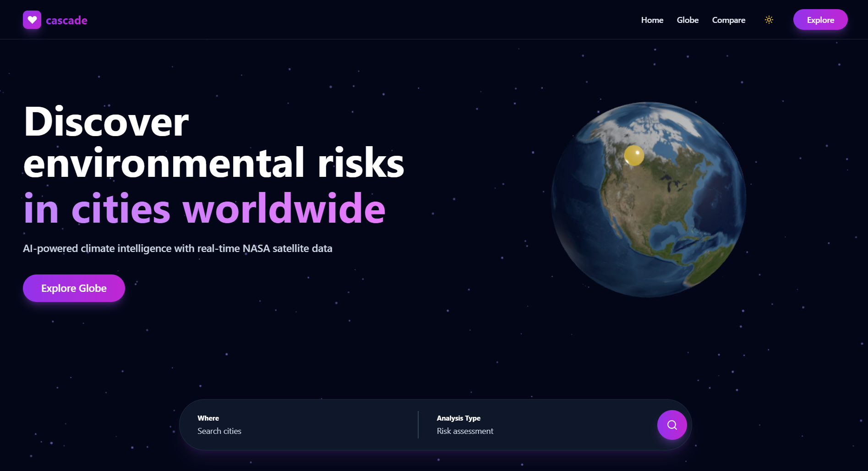
Task: Open the Home nav link
Action: tap(652, 20)
